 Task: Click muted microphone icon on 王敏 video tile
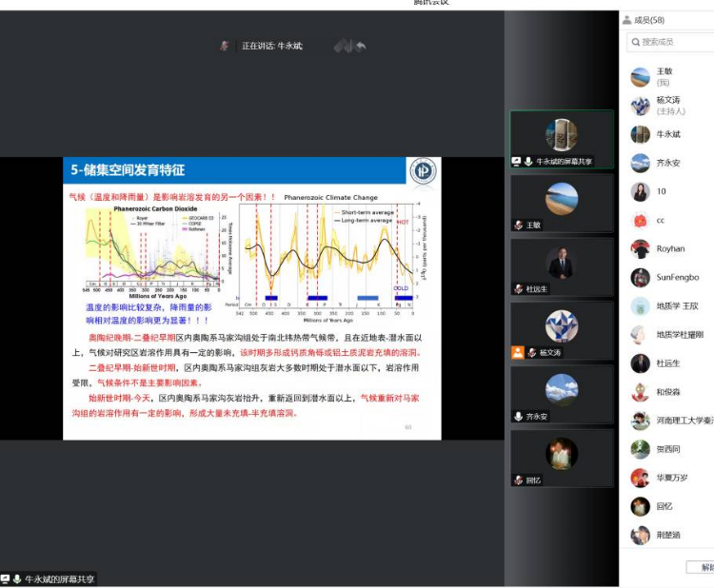[x=518, y=225]
